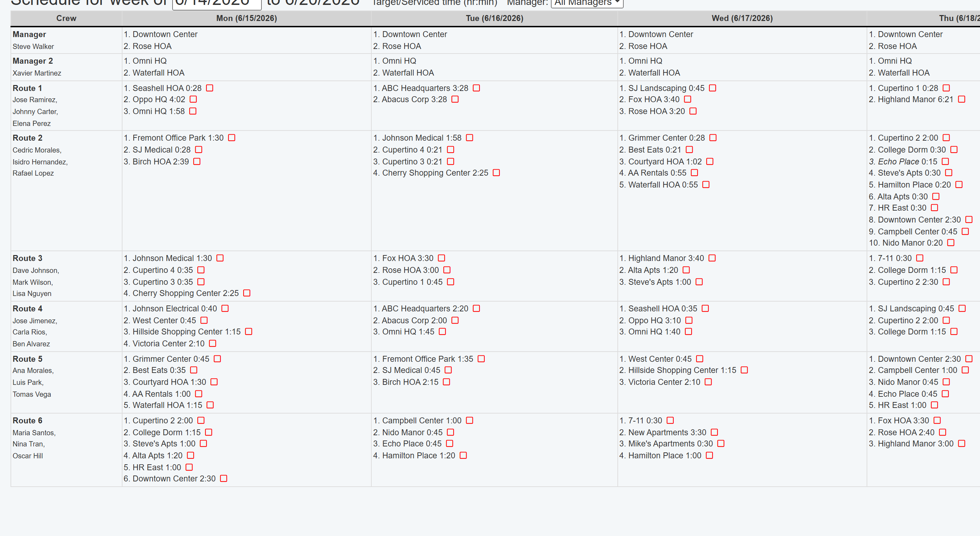Select the Route 1 crew label
The height and width of the screenshot is (536, 980).
tap(27, 88)
